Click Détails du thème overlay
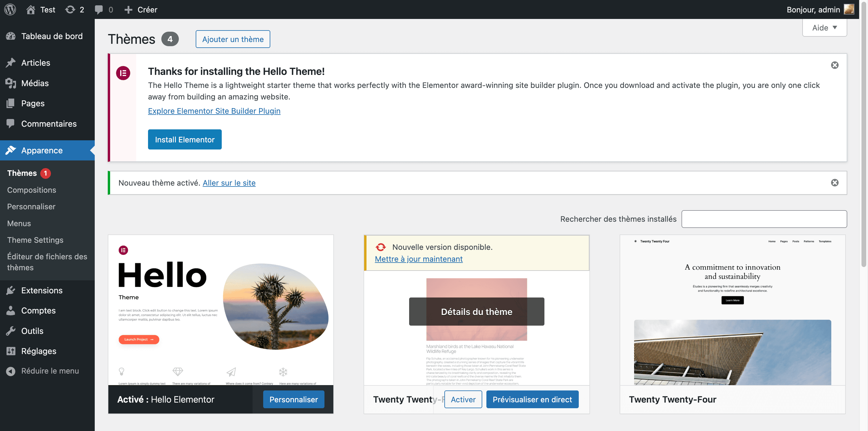The height and width of the screenshot is (431, 868). [476, 312]
